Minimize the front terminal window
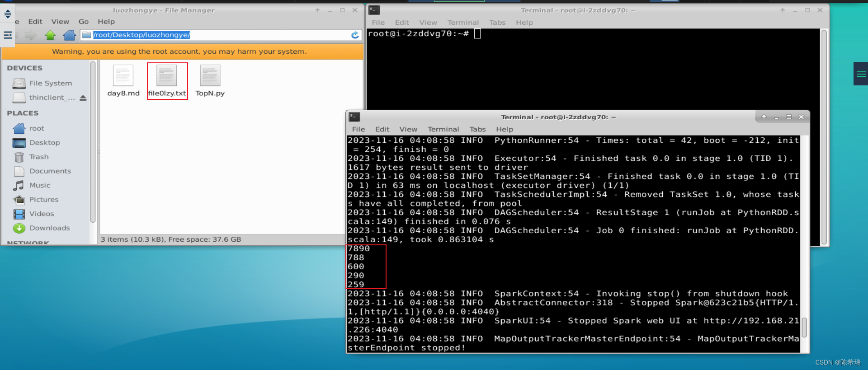868x370 pixels. 776,117
